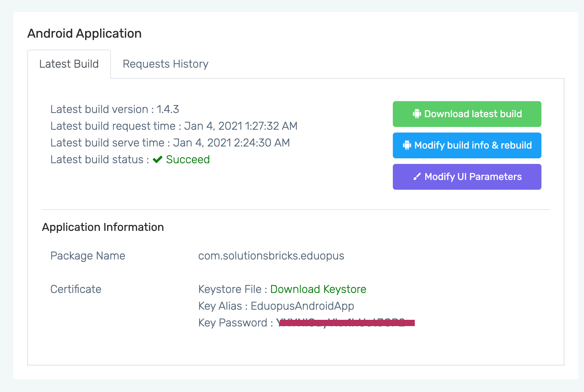
Task: Open Modify UI Parameters button text
Action: [x=473, y=177]
